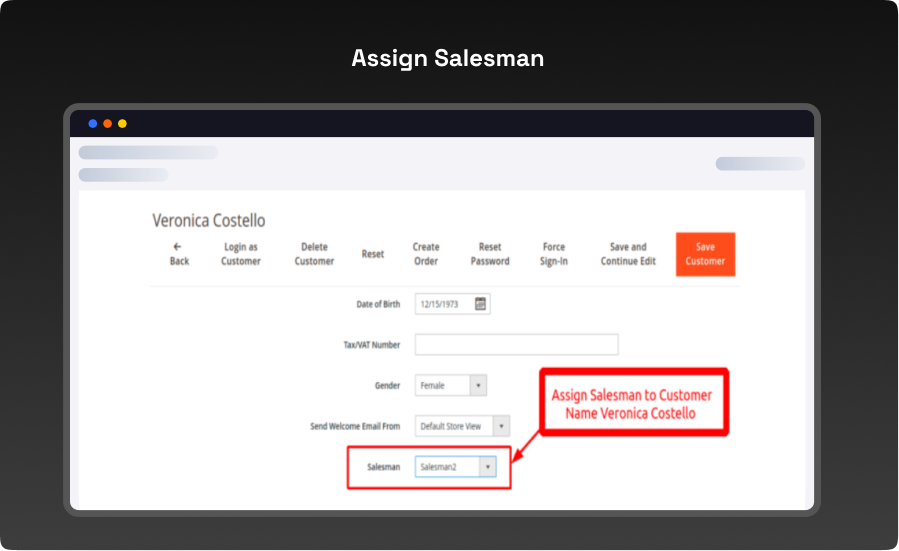Click Login as Customer

[240, 254]
